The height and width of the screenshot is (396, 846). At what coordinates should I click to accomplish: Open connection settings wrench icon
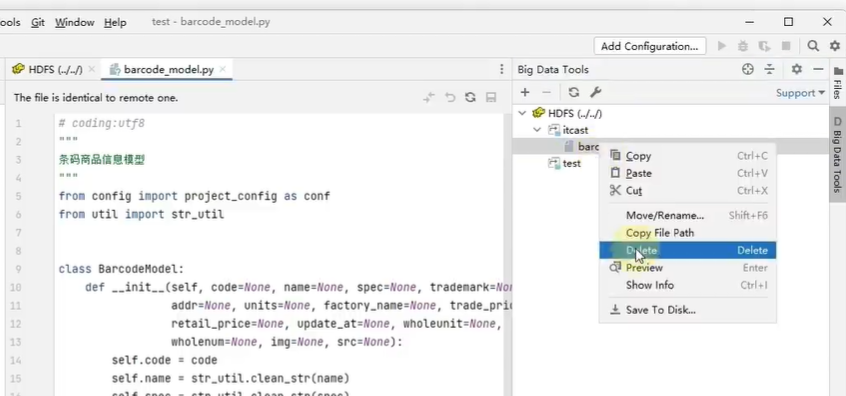point(595,92)
